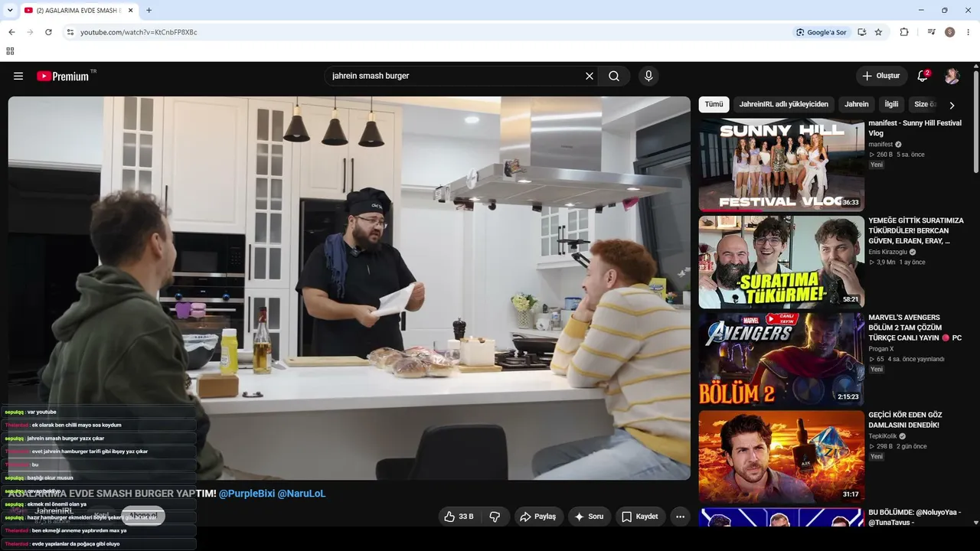Share the video with Paylaş
The image size is (980, 551).
tap(538, 517)
